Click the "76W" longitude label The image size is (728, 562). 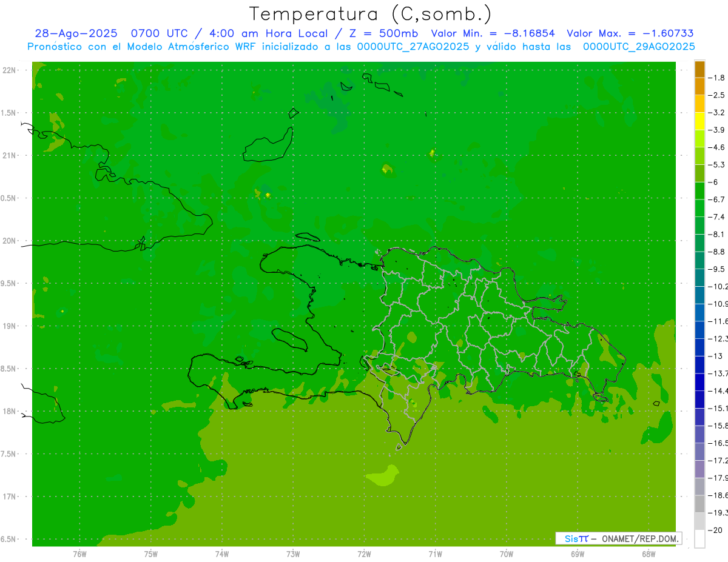click(x=79, y=554)
